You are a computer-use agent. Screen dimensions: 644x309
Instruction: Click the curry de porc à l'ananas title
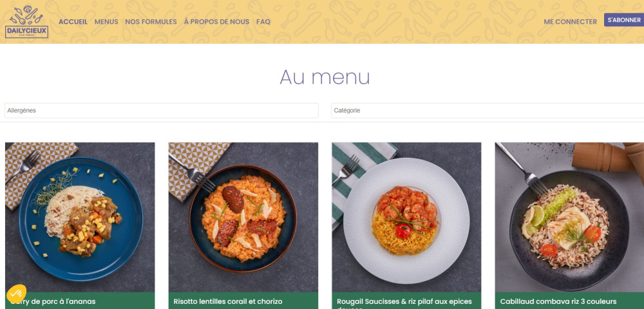(53, 302)
